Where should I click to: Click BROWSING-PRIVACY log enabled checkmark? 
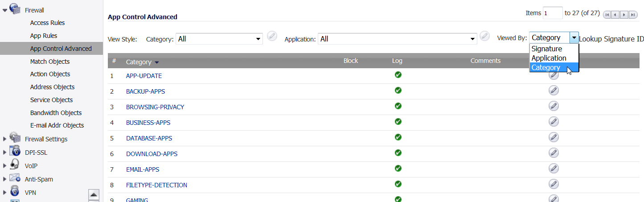tap(398, 106)
